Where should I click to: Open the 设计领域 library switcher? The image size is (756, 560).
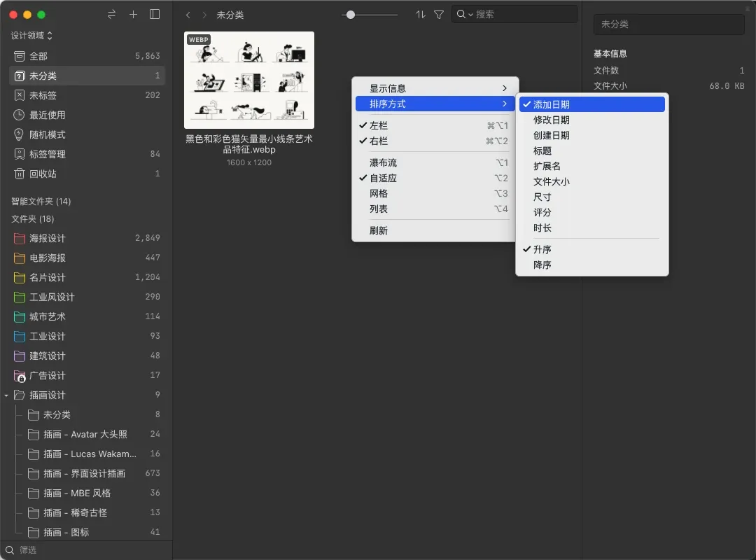pyautogui.click(x=31, y=36)
